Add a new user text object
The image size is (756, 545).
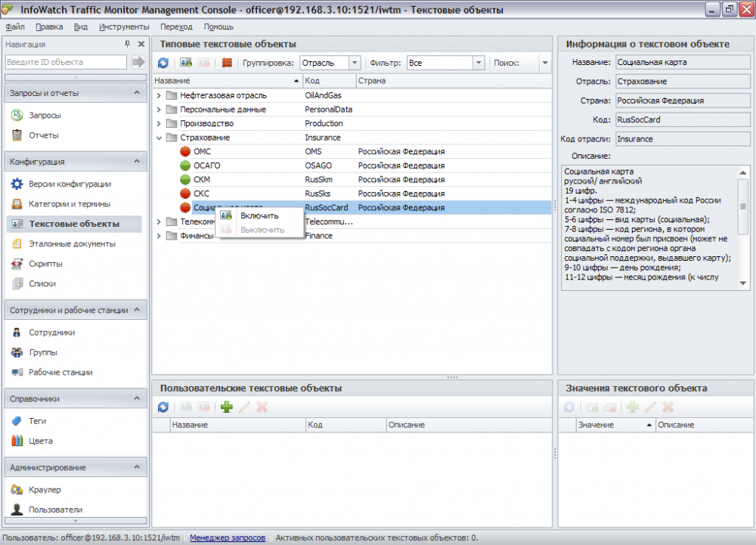227,407
